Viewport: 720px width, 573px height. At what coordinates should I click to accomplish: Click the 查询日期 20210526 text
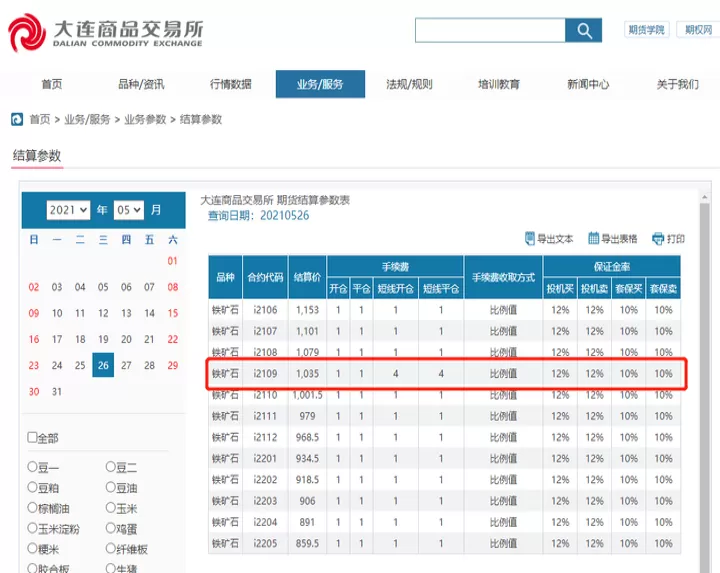click(x=259, y=215)
